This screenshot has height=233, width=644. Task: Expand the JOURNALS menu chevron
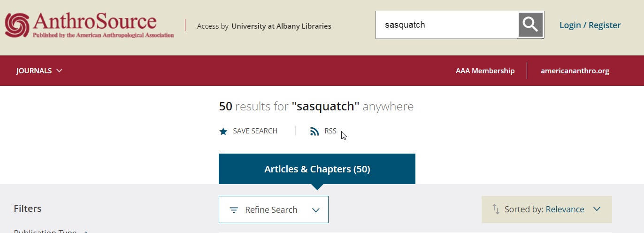[x=59, y=71]
